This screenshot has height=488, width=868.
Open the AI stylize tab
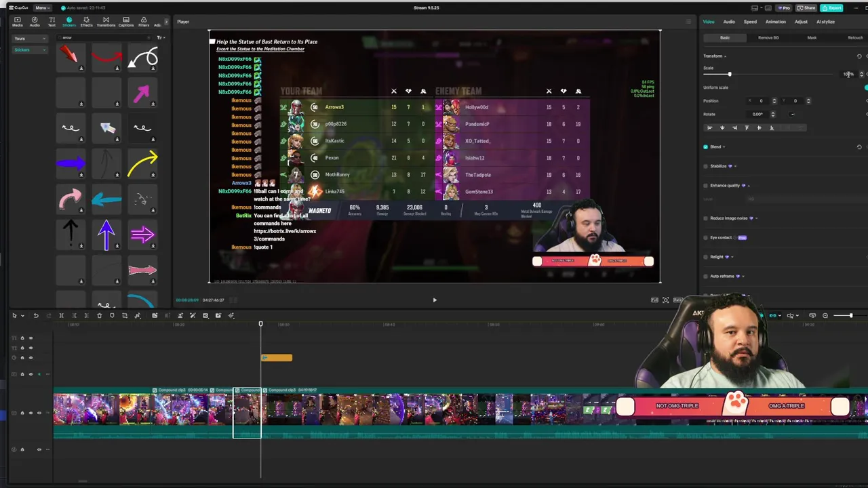[x=825, y=22]
